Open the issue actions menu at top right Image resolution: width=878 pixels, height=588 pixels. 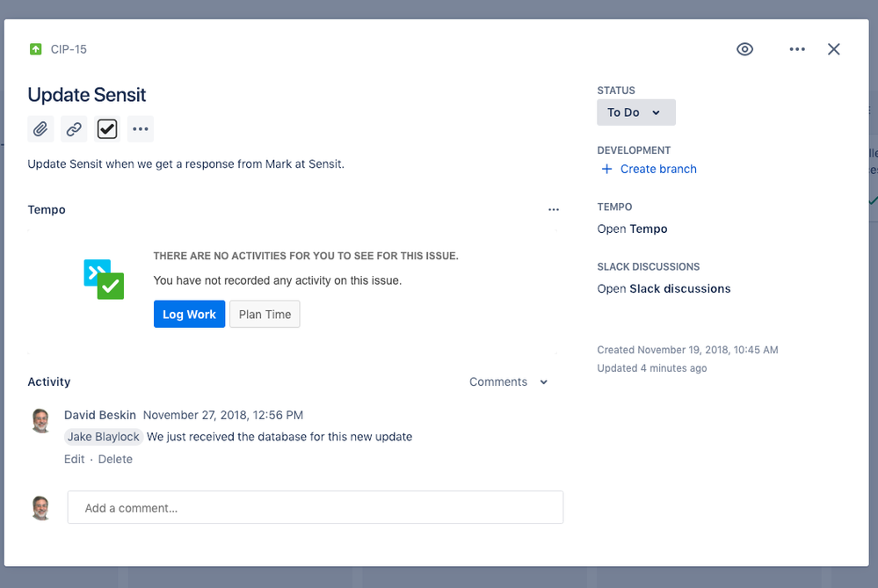[x=796, y=49]
